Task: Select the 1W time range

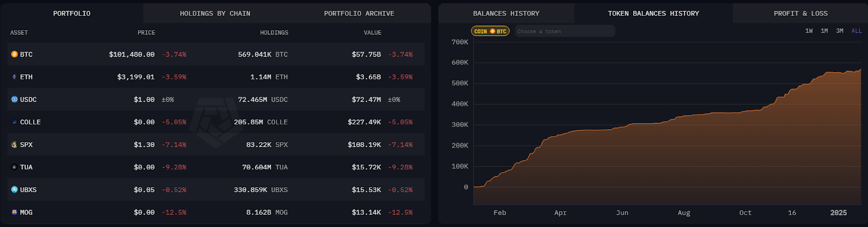Action: coord(809,31)
